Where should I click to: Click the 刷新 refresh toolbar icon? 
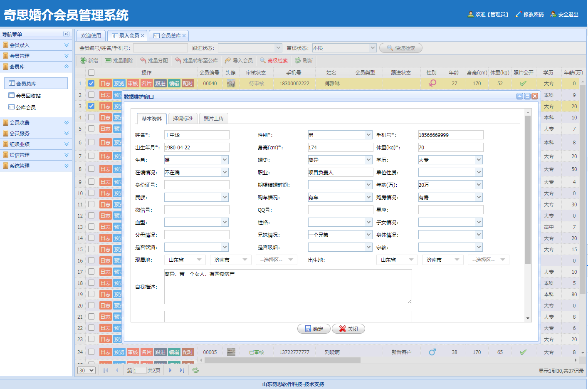(298, 61)
